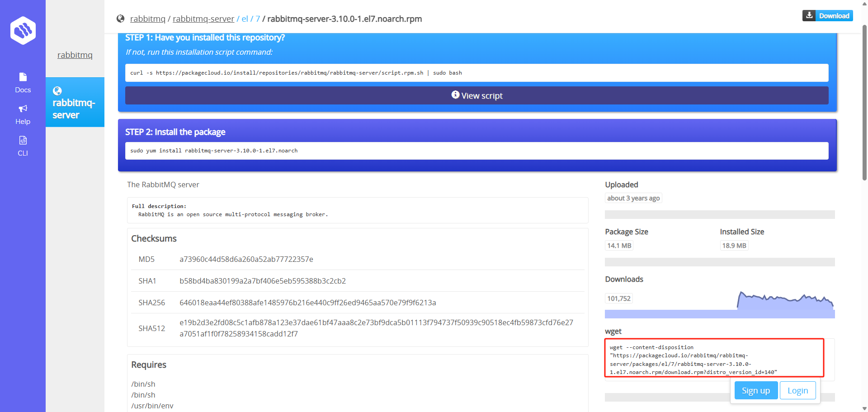Open the Docs sidebar icon

coord(23,77)
